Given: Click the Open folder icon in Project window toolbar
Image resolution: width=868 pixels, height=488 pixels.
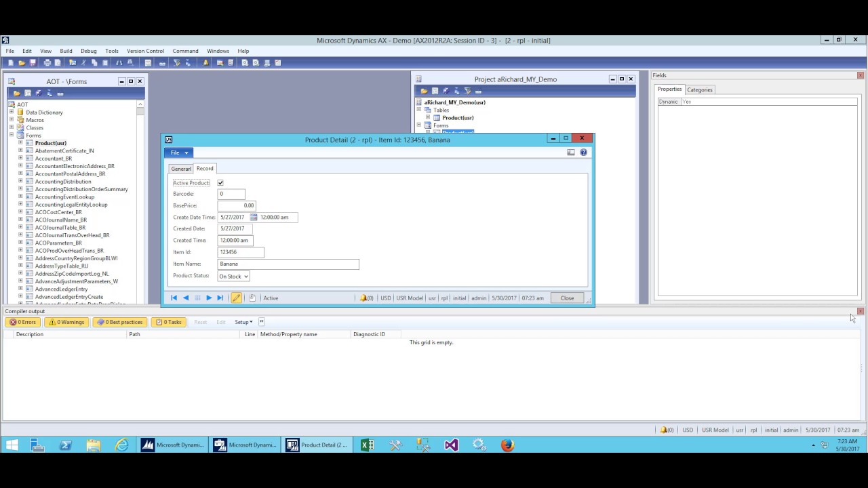Looking at the screenshot, I should tap(424, 91).
